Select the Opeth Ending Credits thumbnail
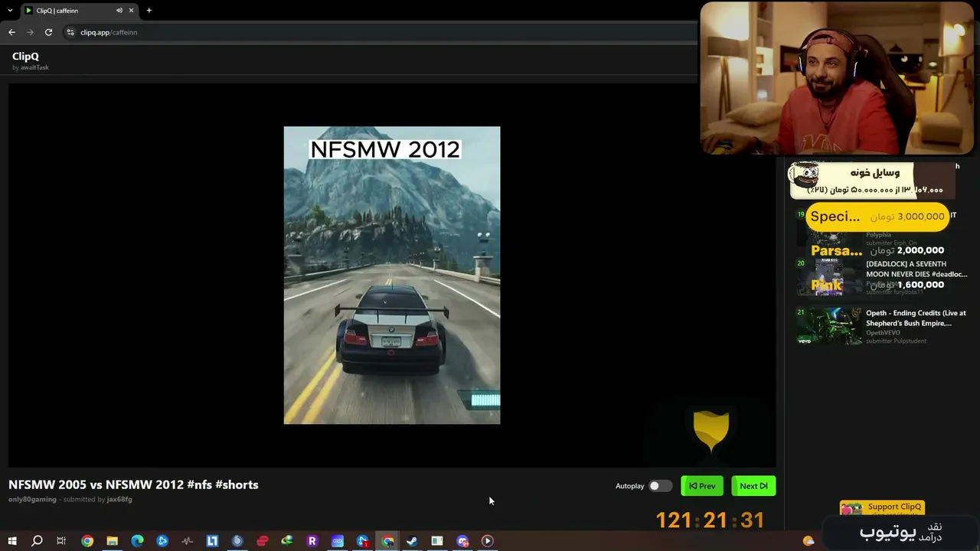This screenshot has width=980, height=551. [x=829, y=326]
